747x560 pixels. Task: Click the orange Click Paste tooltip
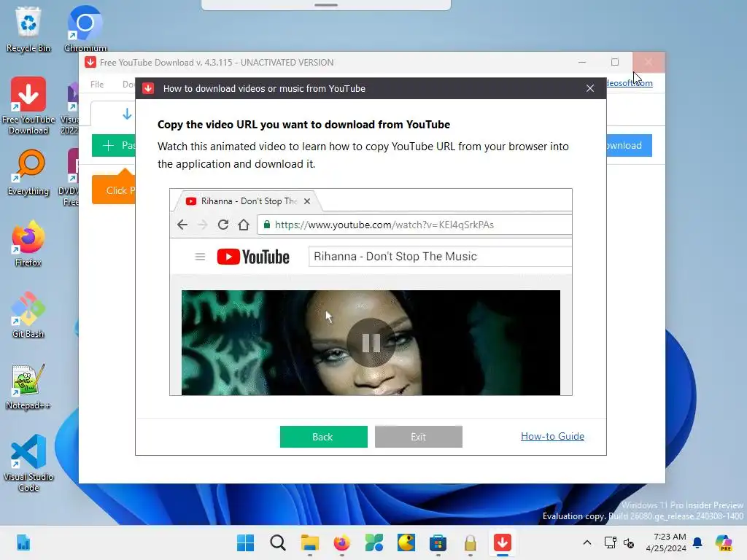tap(114, 190)
